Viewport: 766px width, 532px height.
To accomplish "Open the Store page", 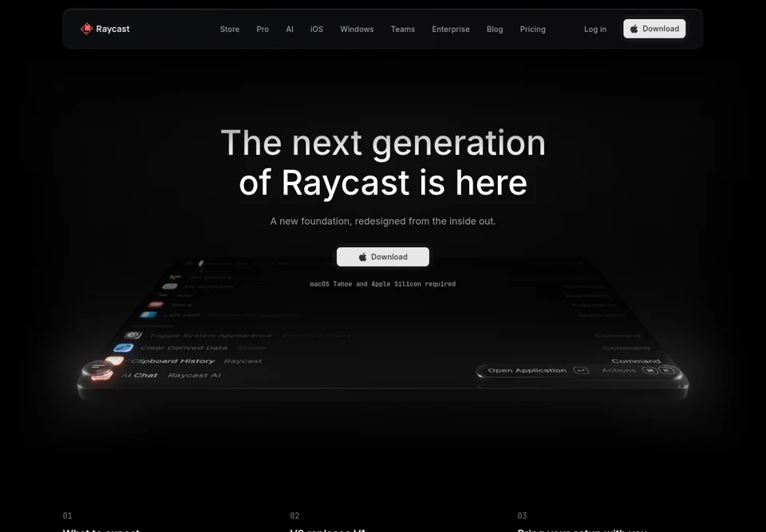I will (230, 30).
